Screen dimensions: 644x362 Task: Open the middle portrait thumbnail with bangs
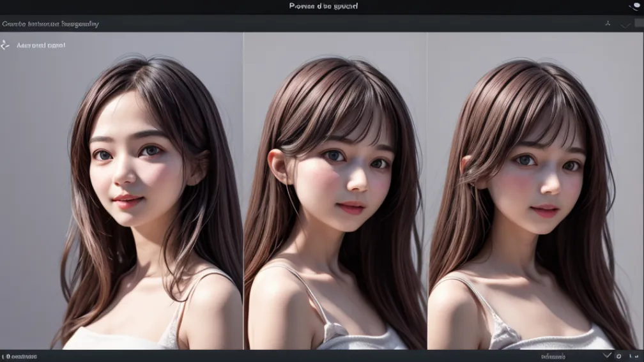coord(335,191)
